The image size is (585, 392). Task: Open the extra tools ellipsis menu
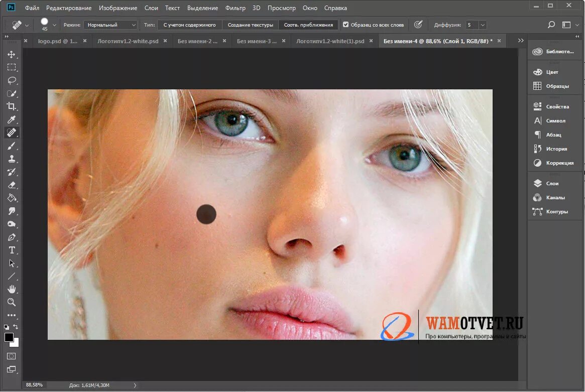[x=12, y=316]
